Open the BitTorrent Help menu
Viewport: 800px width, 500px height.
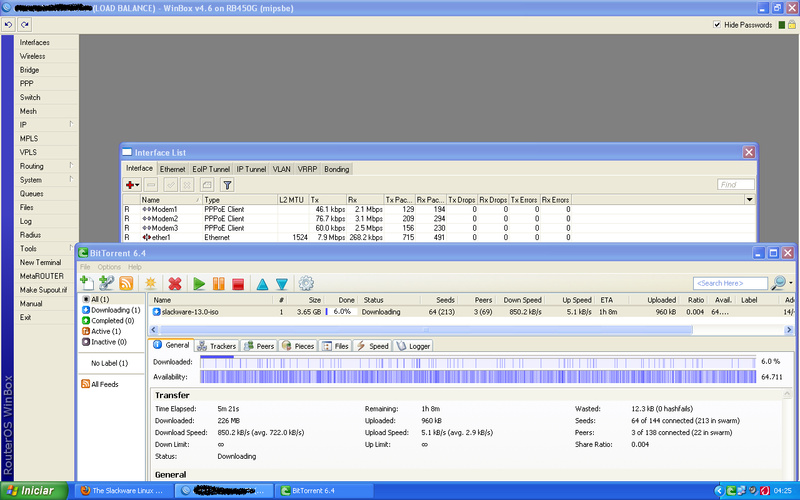[135, 267]
